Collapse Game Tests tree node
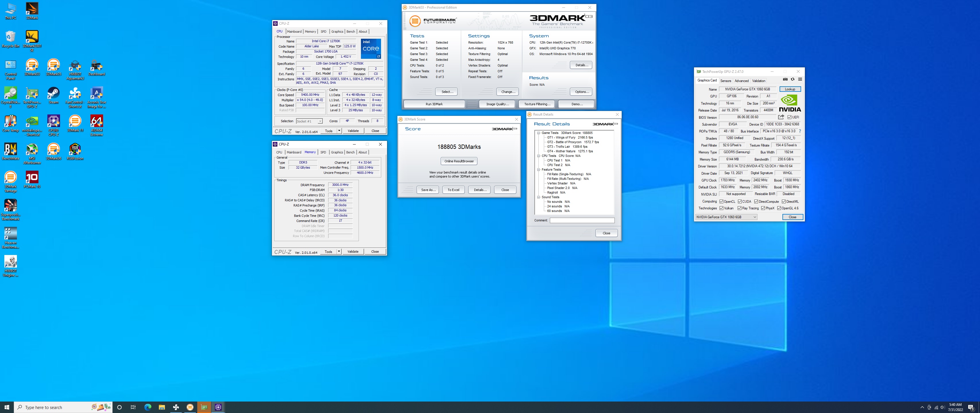 pos(538,133)
